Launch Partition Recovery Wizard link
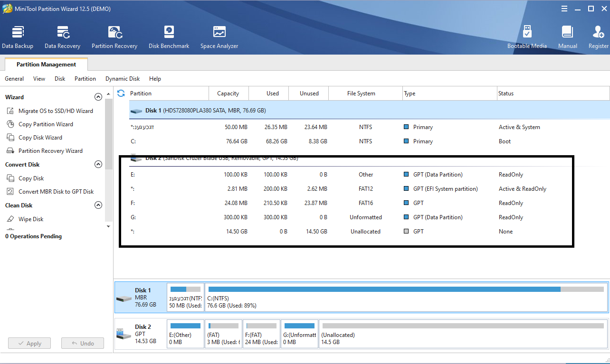 point(50,151)
